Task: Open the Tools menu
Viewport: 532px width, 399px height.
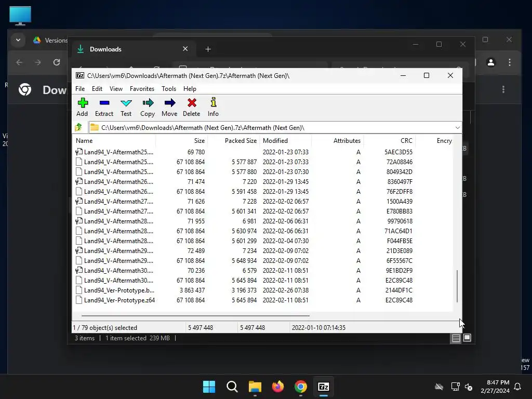Action: (x=169, y=88)
